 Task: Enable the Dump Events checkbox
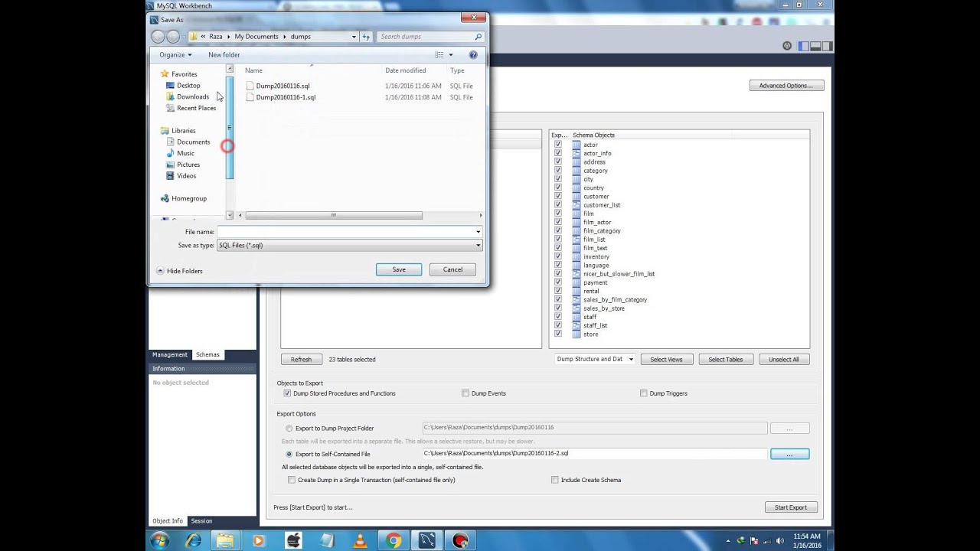(465, 393)
